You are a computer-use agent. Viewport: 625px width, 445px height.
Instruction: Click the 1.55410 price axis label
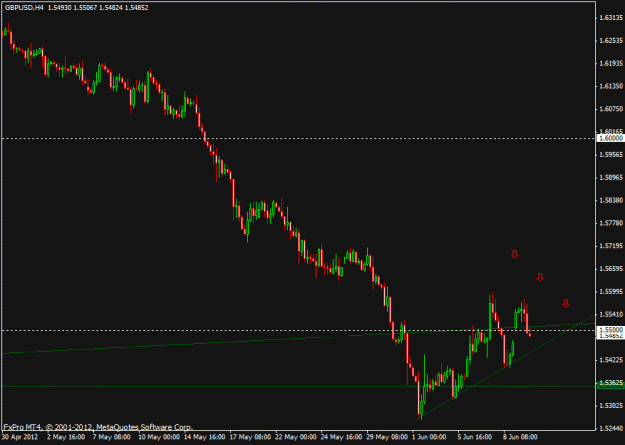611,314
